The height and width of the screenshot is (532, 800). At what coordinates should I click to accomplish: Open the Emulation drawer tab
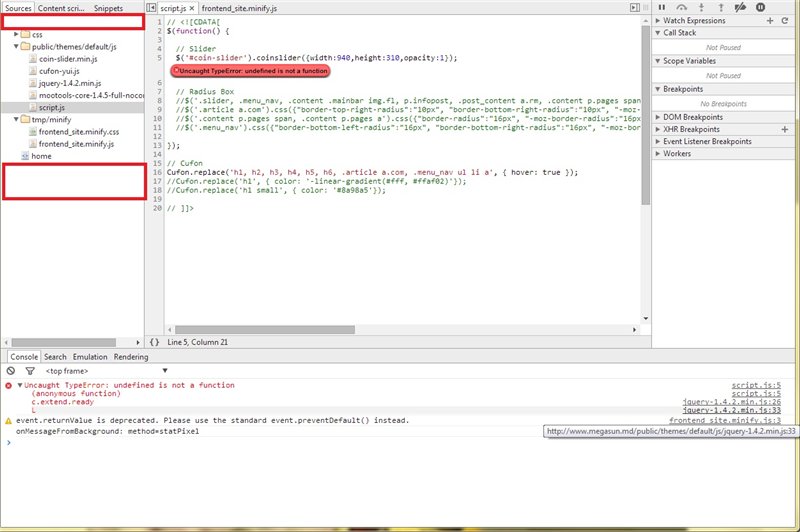click(x=90, y=356)
